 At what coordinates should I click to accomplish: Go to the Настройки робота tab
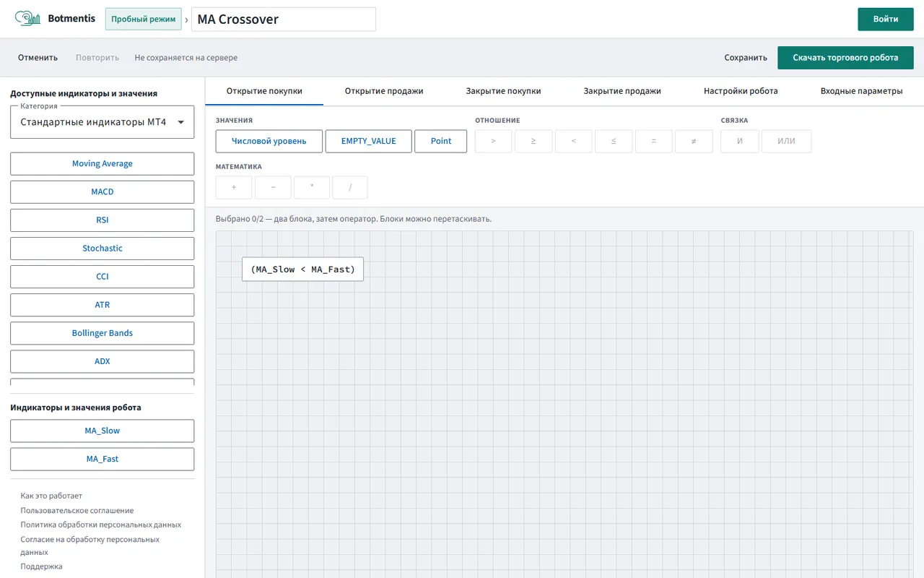pyautogui.click(x=741, y=91)
